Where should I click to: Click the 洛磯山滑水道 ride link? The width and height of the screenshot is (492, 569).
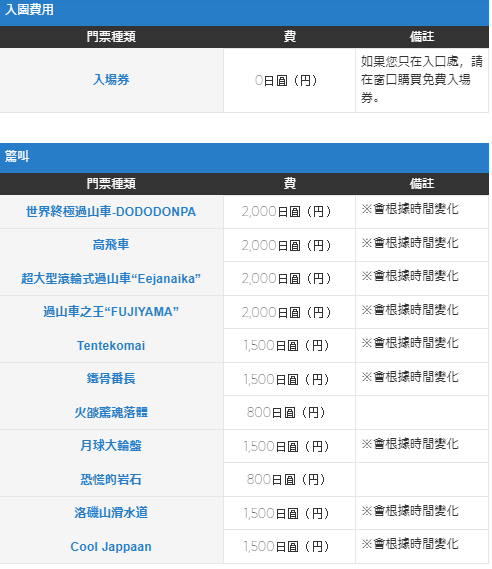(x=111, y=512)
